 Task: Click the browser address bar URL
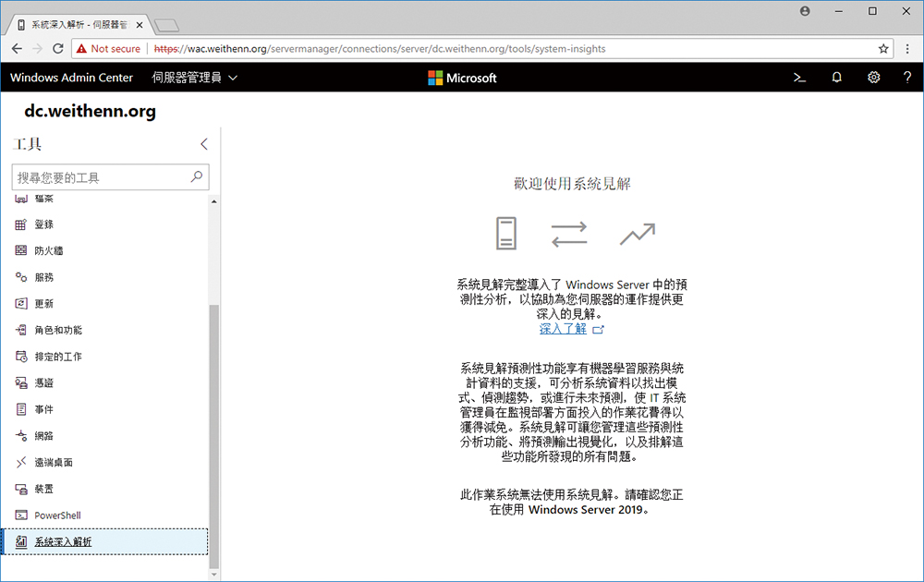(380, 49)
